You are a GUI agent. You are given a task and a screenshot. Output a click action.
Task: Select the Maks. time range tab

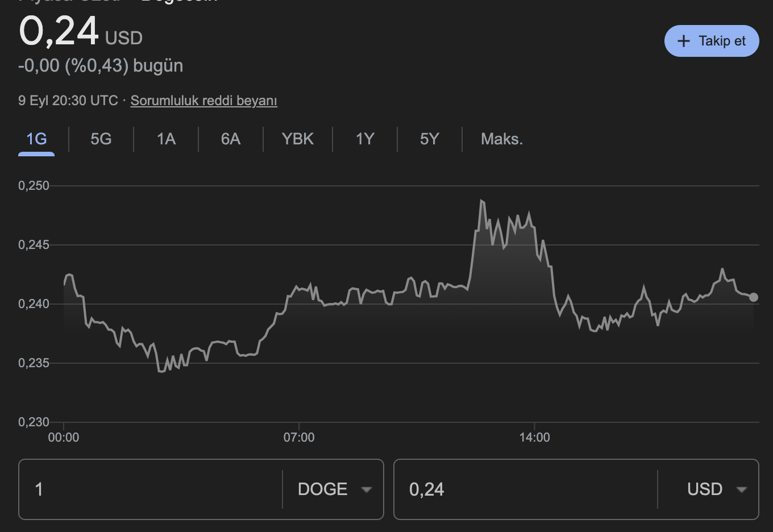(502, 139)
